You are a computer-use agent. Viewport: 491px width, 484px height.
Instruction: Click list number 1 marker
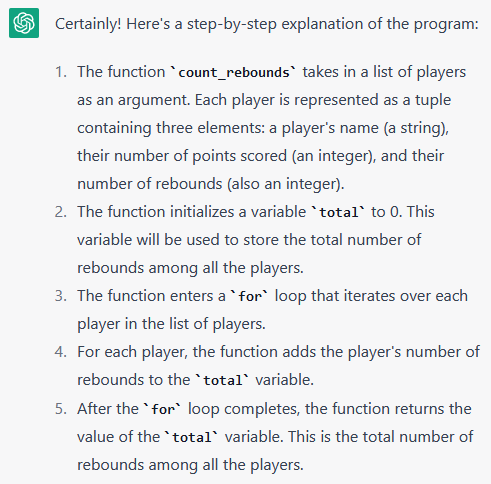(61, 72)
